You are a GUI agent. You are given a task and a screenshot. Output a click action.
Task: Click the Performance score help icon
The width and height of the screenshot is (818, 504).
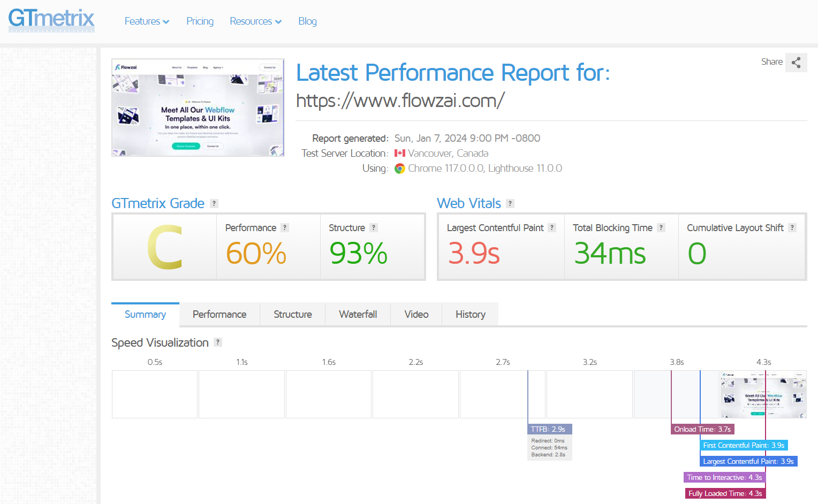(285, 227)
